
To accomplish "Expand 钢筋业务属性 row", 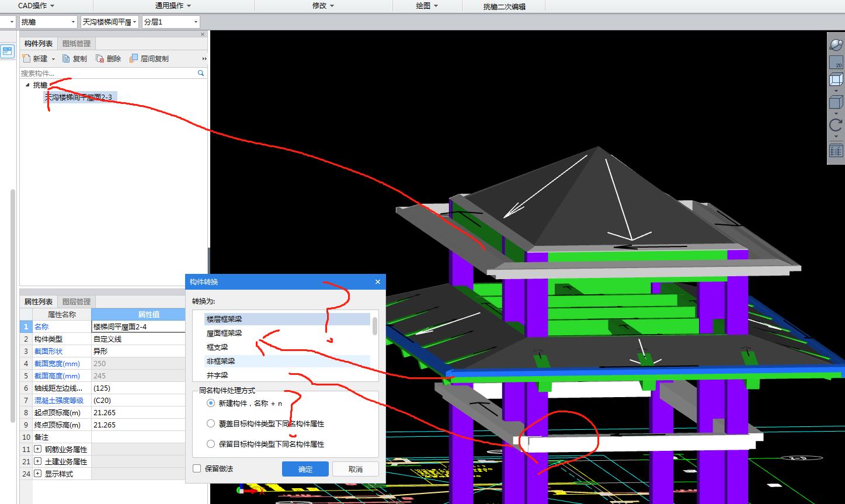I will 38,449.
